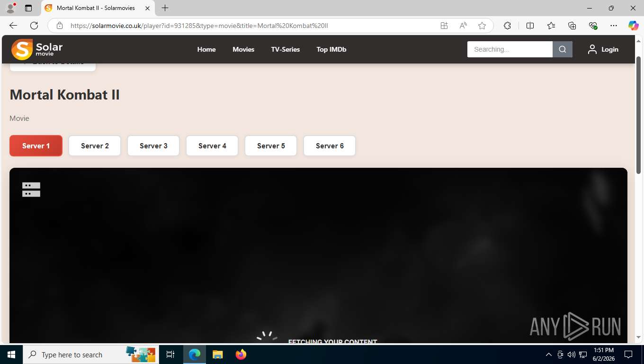Reload the page
644x364 pixels.
pyautogui.click(x=34, y=26)
